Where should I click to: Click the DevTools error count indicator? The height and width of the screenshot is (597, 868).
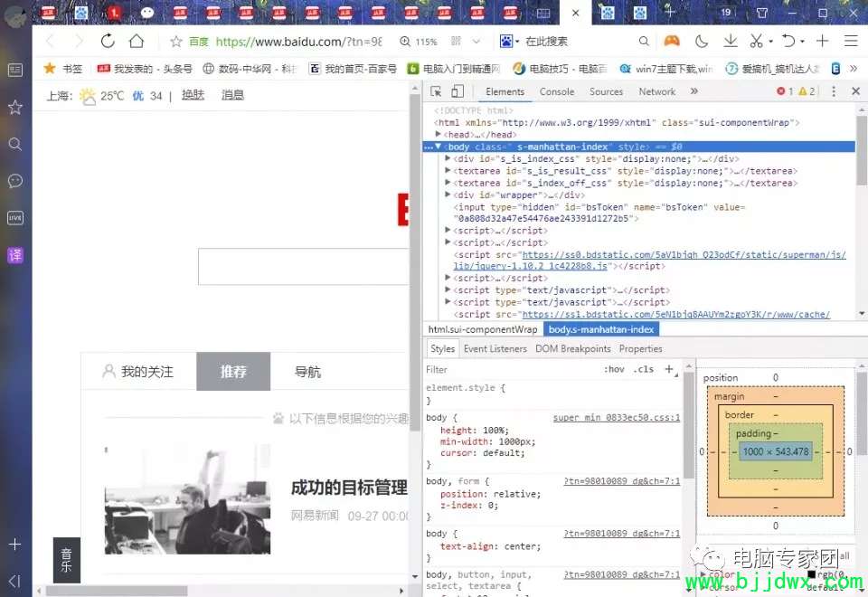click(x=785, y=91)
